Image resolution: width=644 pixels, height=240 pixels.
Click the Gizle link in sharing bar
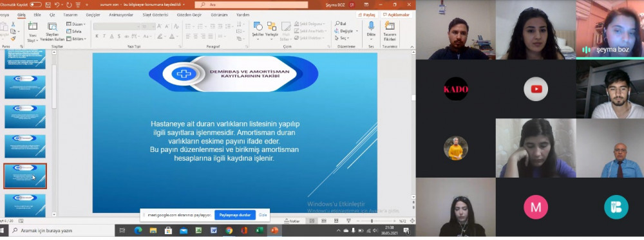pos(263,215)
